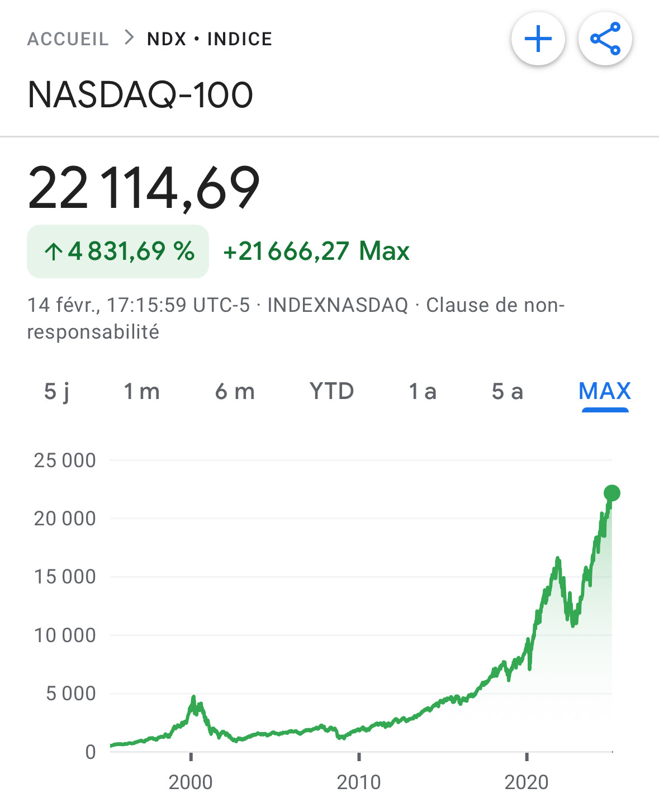The height and width of the screenshot is (812, 659).
Task: Switch chart to 1 a range
Action: point(422,392)
